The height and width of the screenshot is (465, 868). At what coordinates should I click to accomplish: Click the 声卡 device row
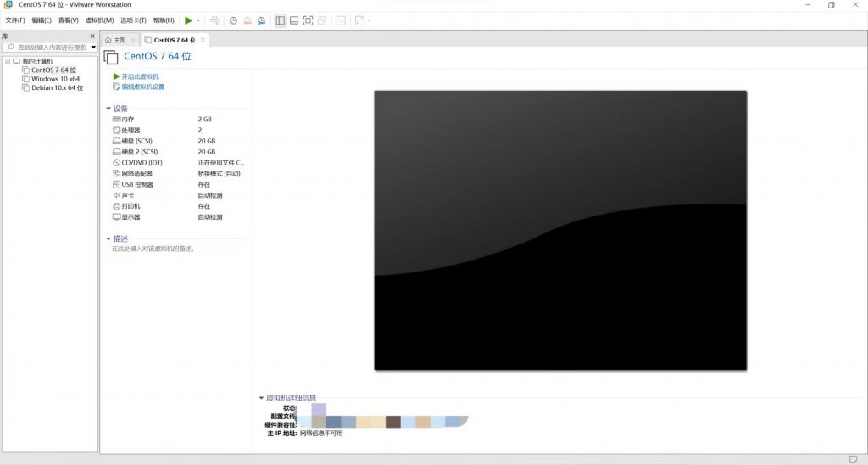178,196
